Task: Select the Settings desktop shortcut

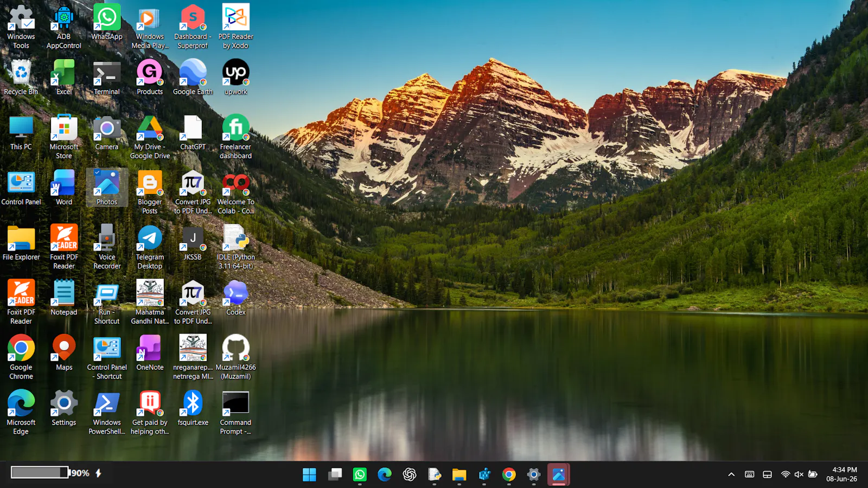Action: pos(64,408)
